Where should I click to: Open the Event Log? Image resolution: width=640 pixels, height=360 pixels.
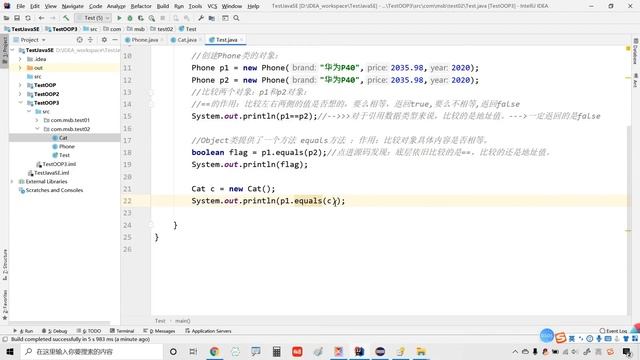613,331
